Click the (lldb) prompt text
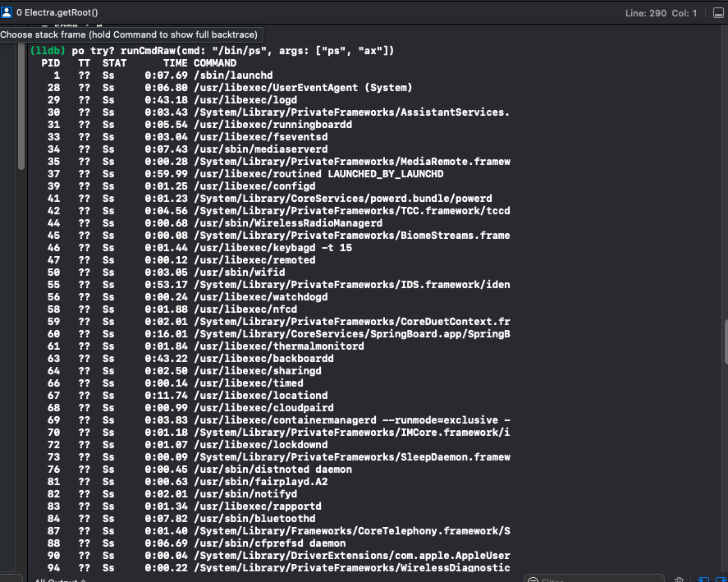Image resolution: width=728 pixels, height=582 pixels. tap(48, 51)
